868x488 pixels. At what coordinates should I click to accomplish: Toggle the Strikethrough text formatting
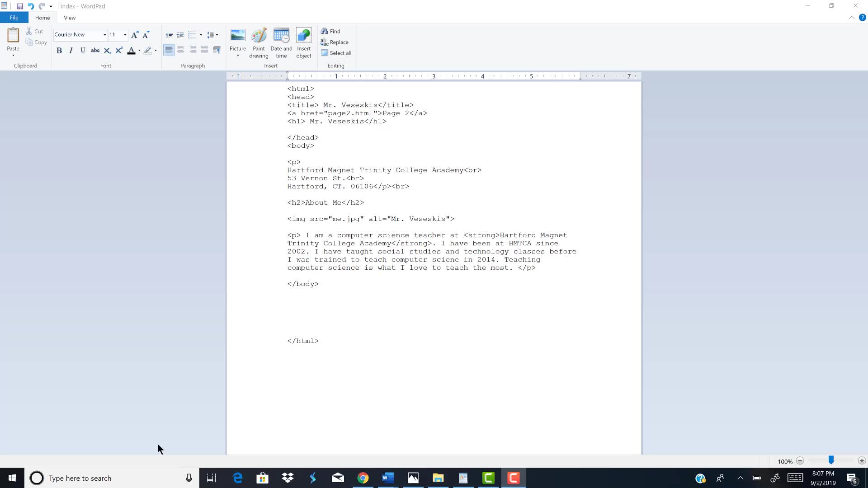(x=95, y=50)
